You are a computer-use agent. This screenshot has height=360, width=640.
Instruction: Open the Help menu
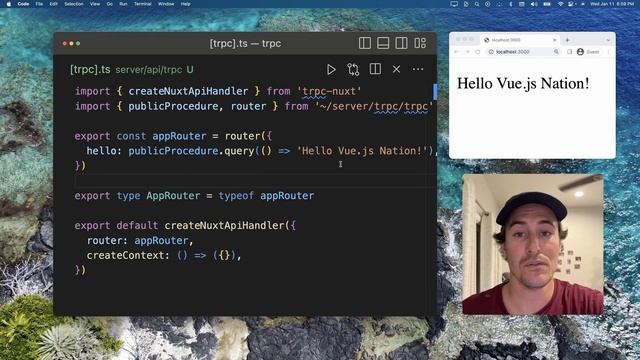(x=185, y=4)
